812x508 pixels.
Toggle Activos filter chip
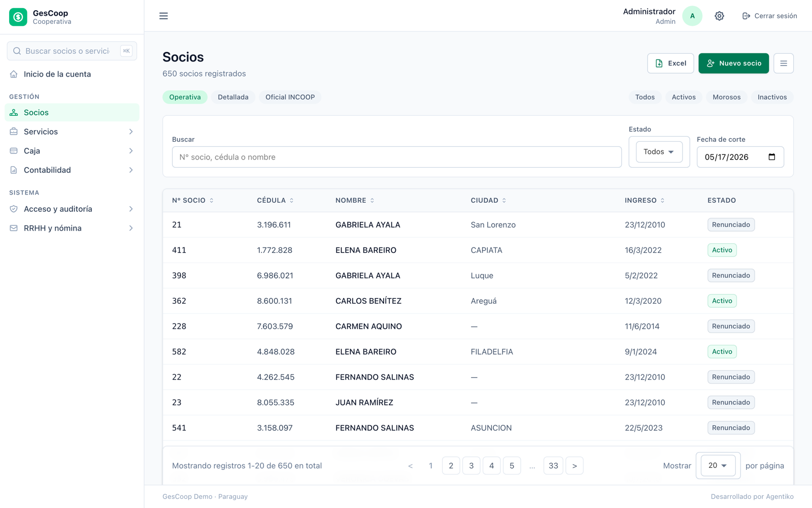684,97
